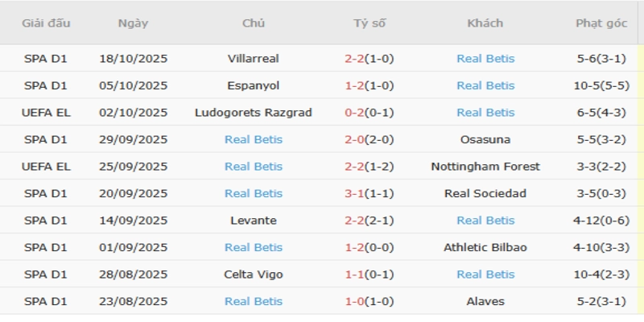
Task: Click Osasuna away team name
Action: click(x=485, y=139)
